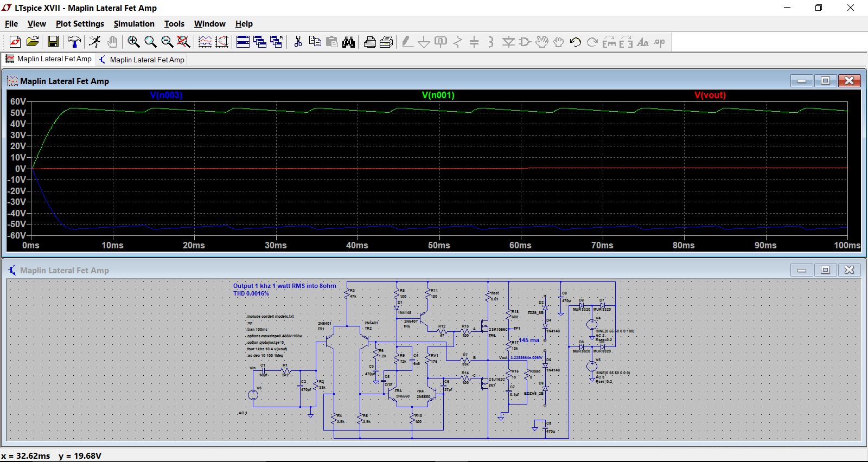Select the draw wire pencil tool
This screenshot has width=868, height=462.
(x=407, y=42)
